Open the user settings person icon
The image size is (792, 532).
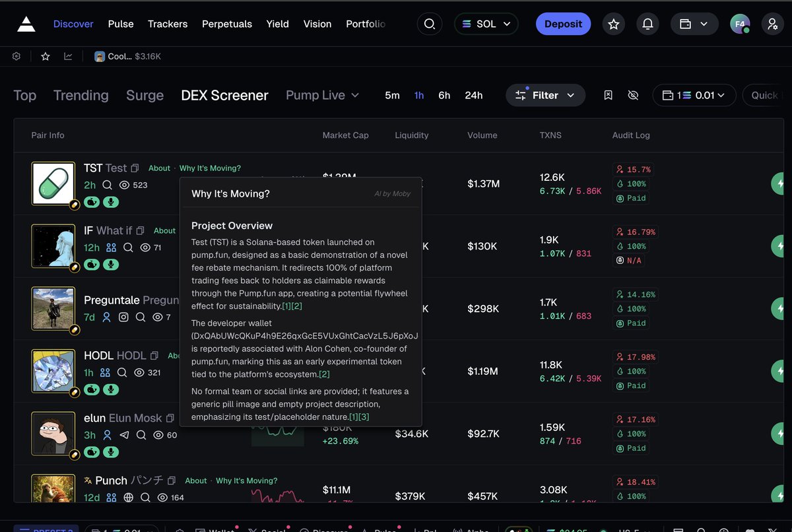click(x=772, y=24)
